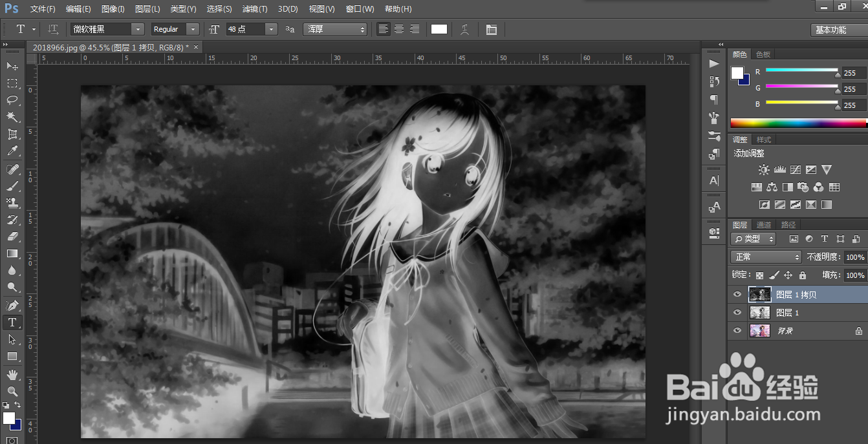This screenshot has height=444, width=868.
Task: Switch to the 通道 tab
Action: pyautogui.click(x=764, y=225)
